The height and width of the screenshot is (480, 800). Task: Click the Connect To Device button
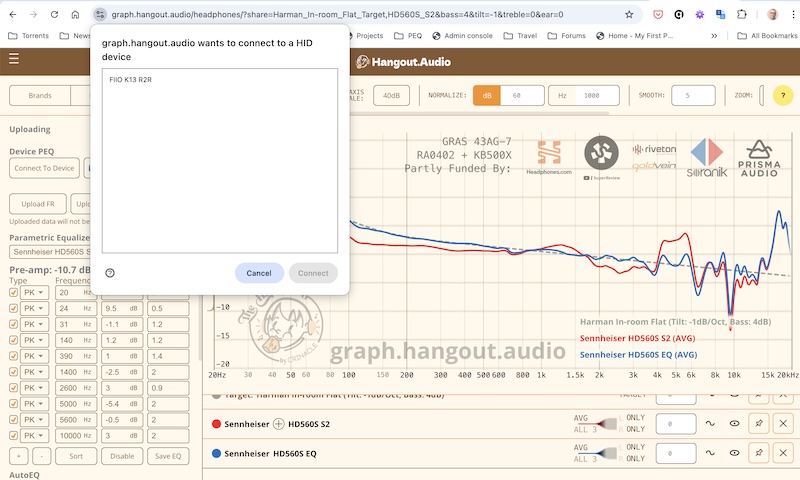(44, 168)
